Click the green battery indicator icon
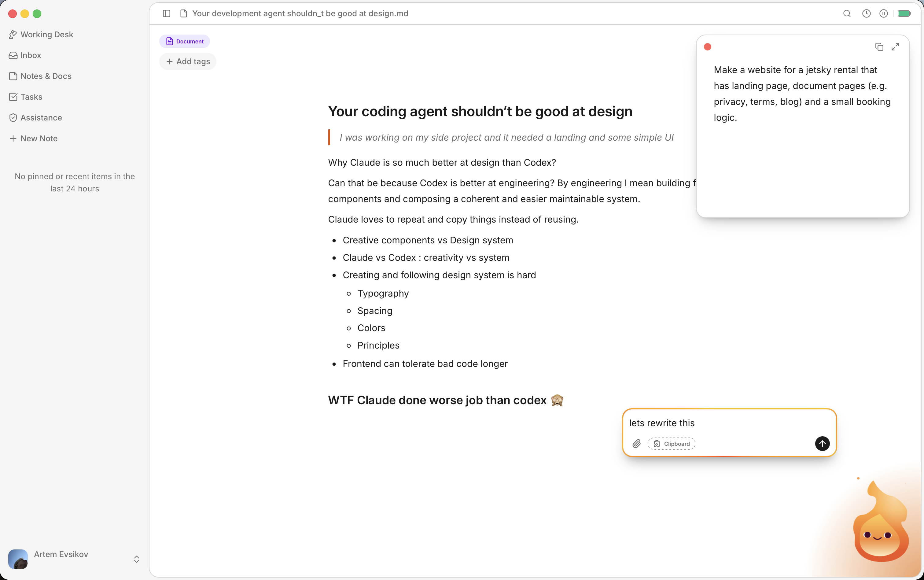Screen dimensions: 924x580 click(904, 13)
